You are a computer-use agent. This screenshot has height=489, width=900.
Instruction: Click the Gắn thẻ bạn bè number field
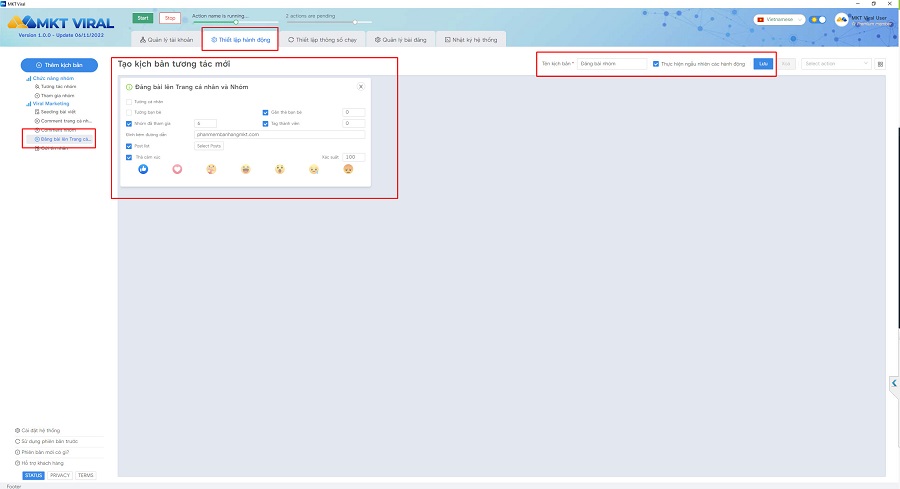tap(354, 112)
